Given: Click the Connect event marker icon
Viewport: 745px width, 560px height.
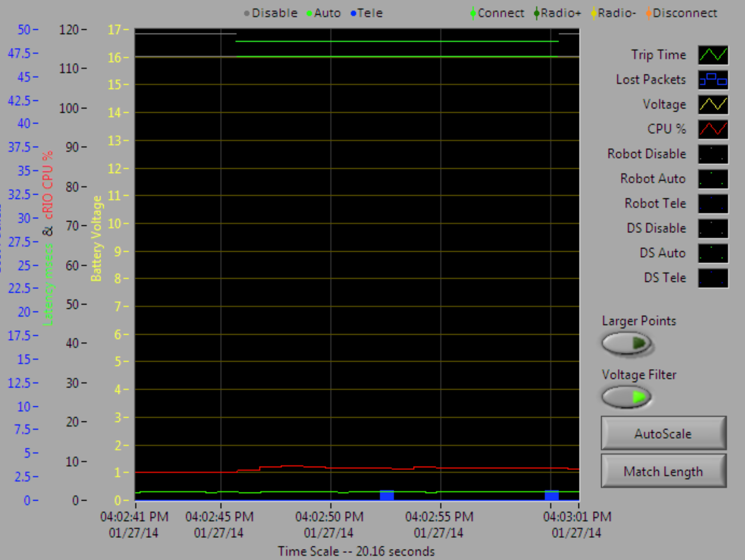Looking at the screenshot, I should [x=473, y=13].
